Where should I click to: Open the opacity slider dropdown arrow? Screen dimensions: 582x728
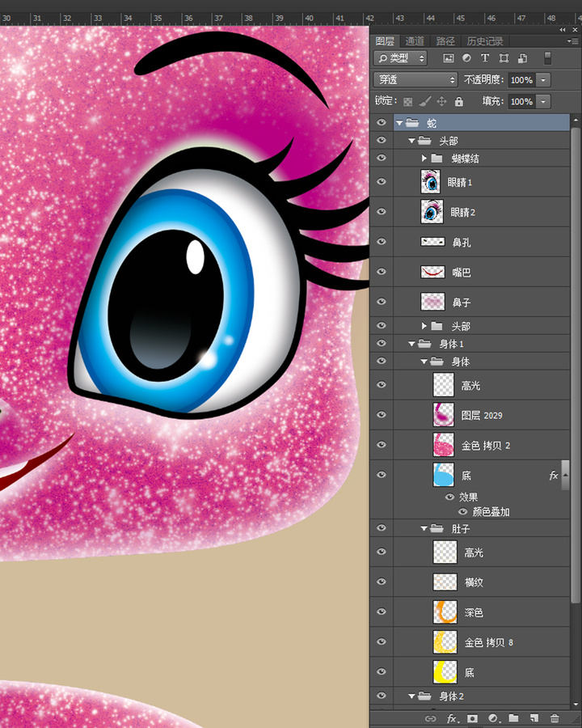tap(543, 80)
